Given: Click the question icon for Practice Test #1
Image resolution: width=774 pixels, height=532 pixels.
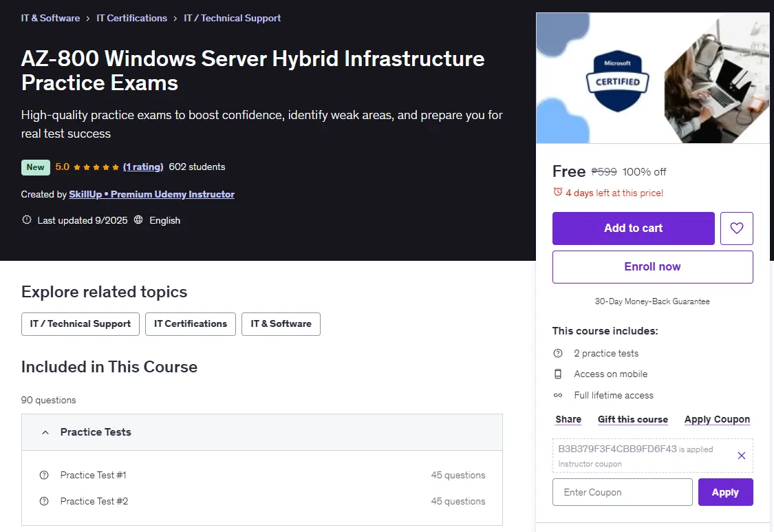Looking at the screenshot, I should tap(44, 475).
